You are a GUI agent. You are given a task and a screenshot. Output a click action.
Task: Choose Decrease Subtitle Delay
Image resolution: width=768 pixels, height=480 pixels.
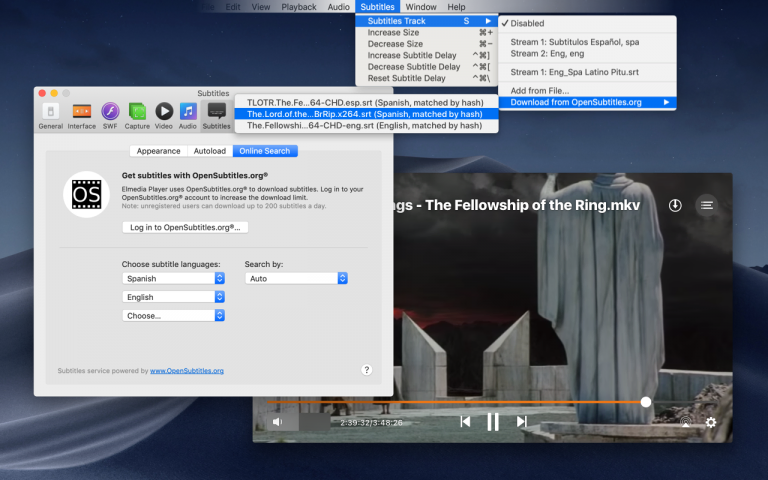427,67
